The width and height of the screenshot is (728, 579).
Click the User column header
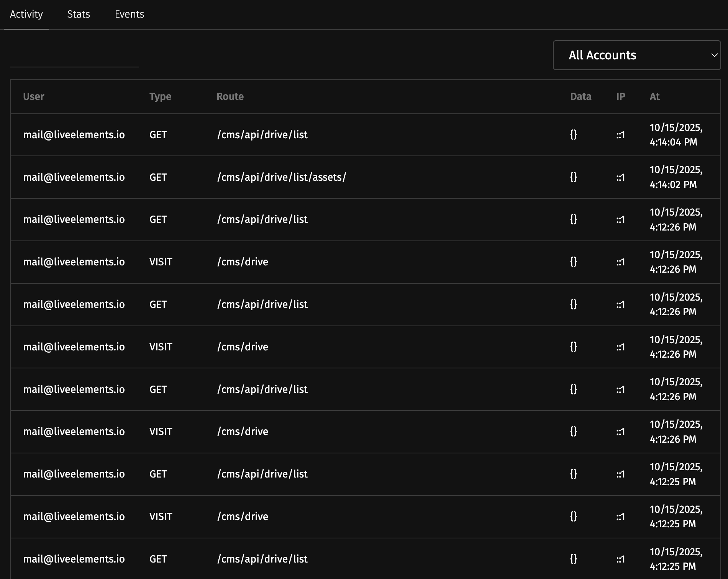coord(34,96)
